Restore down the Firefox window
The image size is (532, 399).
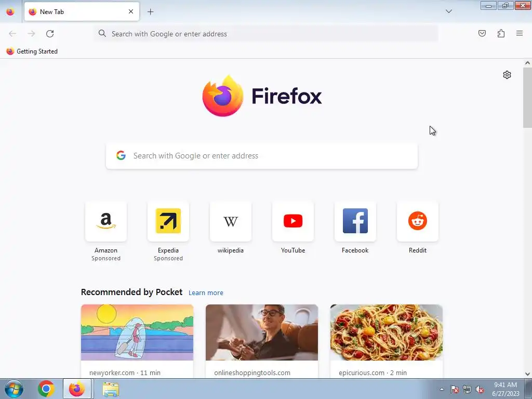coord(506,6)
